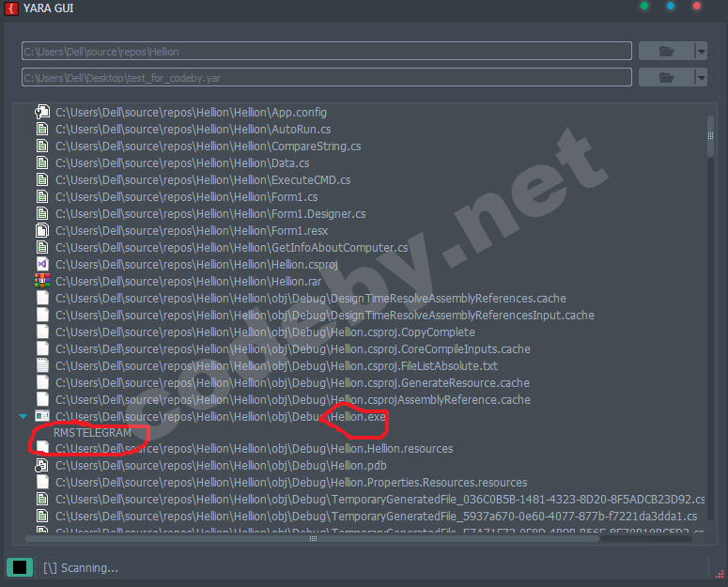
Task: Click the blue circle window button
Action: 671,6
